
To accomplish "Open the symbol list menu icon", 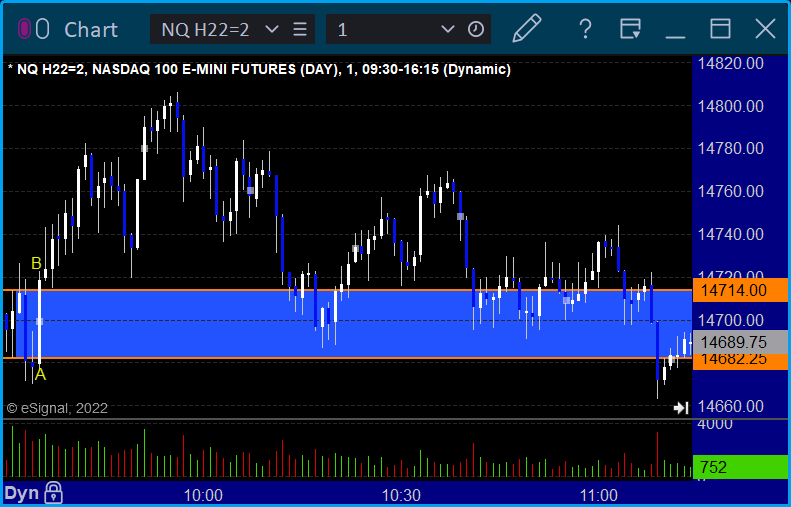I will coord(300,29).
